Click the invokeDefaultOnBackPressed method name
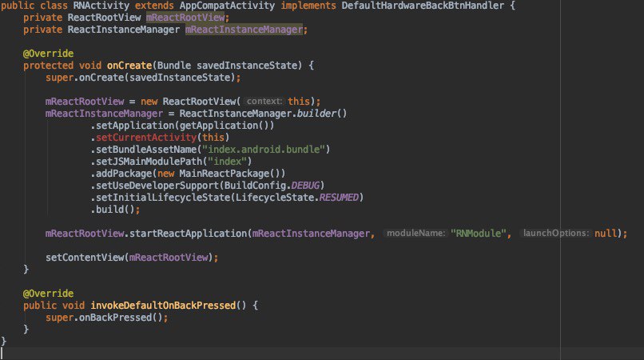The height and width of the screenshot is (360, 644). (163, 306)
